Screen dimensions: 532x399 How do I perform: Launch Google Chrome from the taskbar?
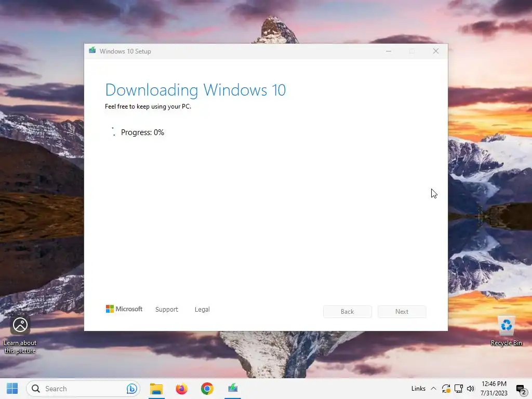coord(207,389)
